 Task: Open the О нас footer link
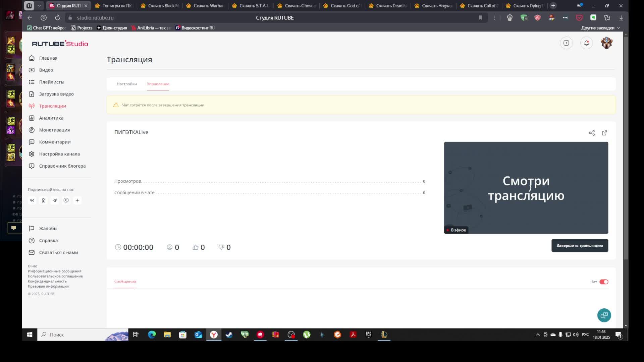coord(33,266)
